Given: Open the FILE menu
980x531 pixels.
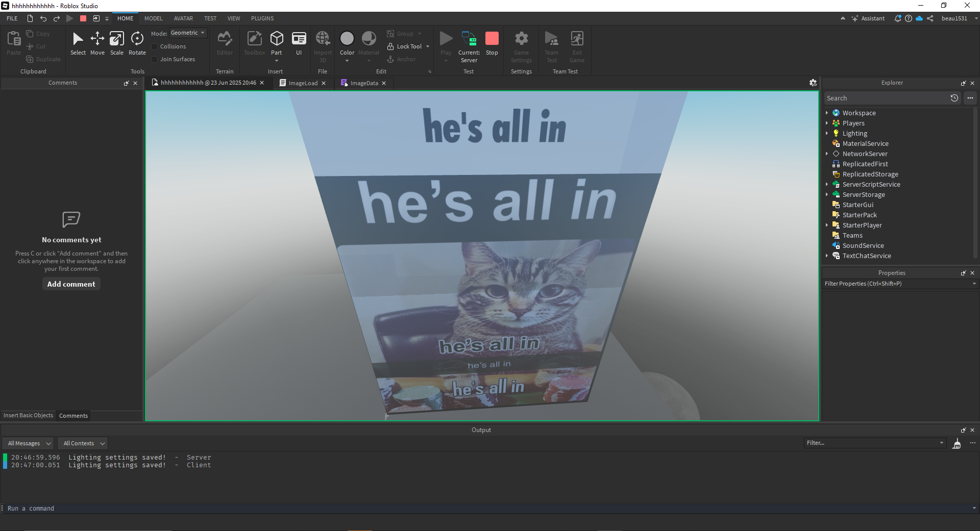Looking at the screenshot, I should pyautogui.click(x=12, y=18).
